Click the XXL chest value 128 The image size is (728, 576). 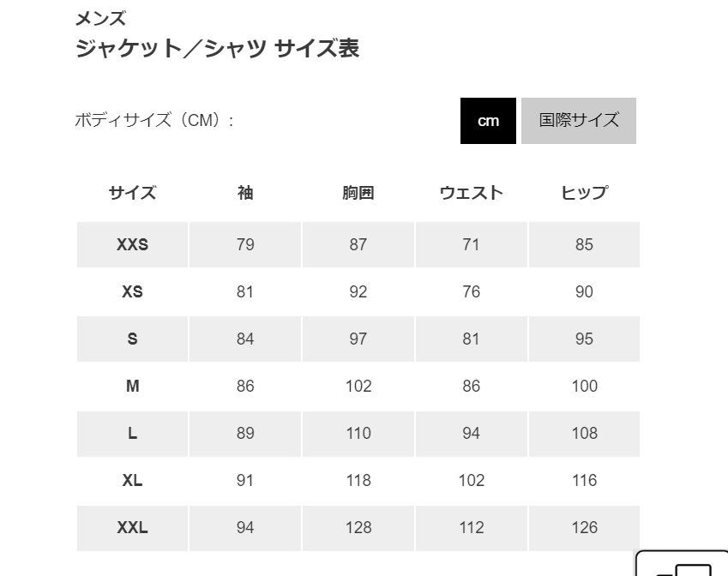click(358, 528)
